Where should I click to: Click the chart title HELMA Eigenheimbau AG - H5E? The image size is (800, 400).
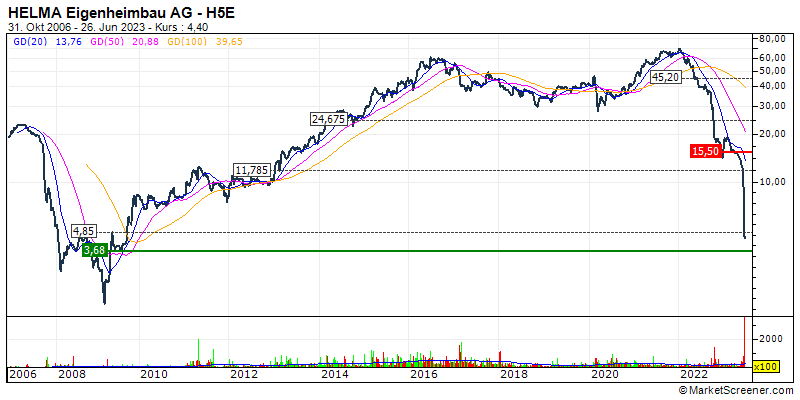122,13
